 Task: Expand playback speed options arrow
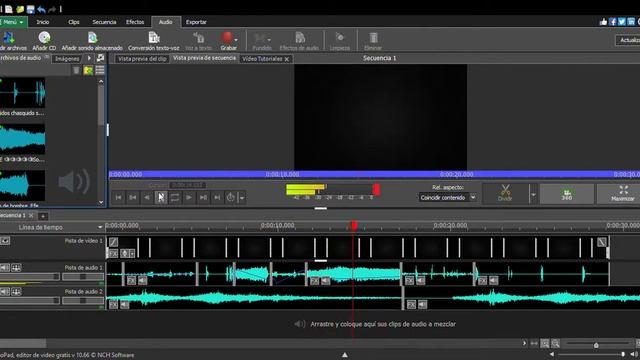coord(242,198)
